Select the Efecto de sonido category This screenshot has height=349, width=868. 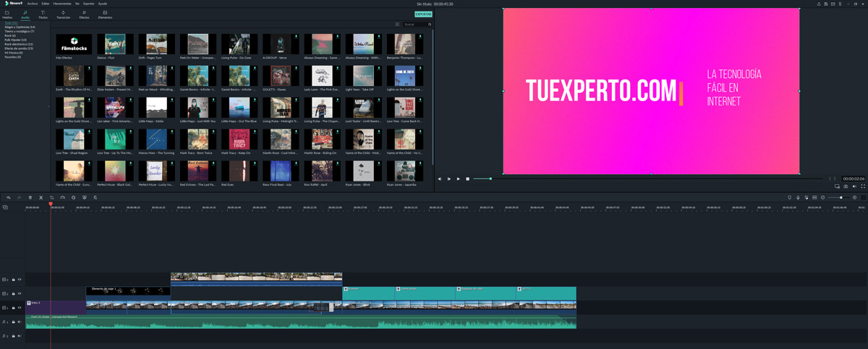tap(19, 48)
